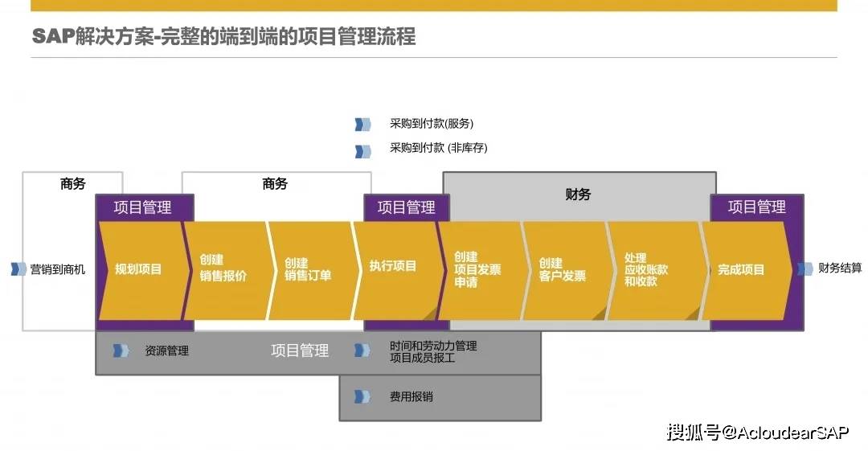This screenshot has height=451, width=868.
Task: Click the chevron icon beside 时间和劳动力管理
Action: (362, 351)
